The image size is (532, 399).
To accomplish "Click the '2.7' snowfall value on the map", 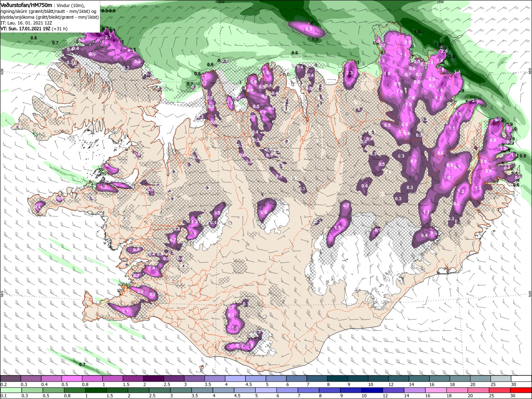I will (108, 37).
